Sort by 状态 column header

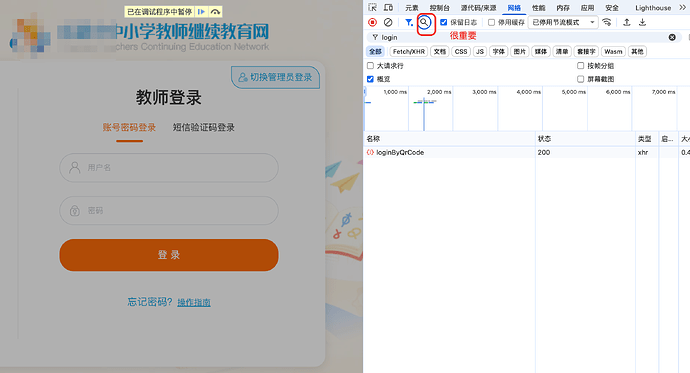585,139
